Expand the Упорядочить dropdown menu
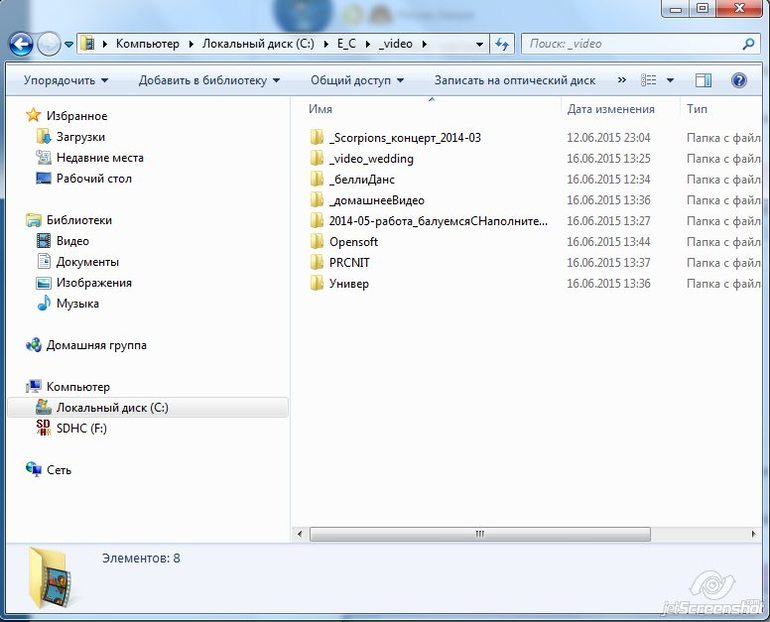Image resolution: width=770 pixels, height=622 pixels. pyautogui.click(x=66, y=80)
